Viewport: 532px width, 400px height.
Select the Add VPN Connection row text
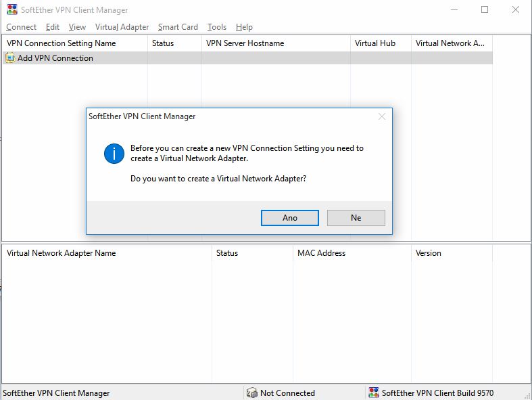pyautogui.click(x=55, y=58)
